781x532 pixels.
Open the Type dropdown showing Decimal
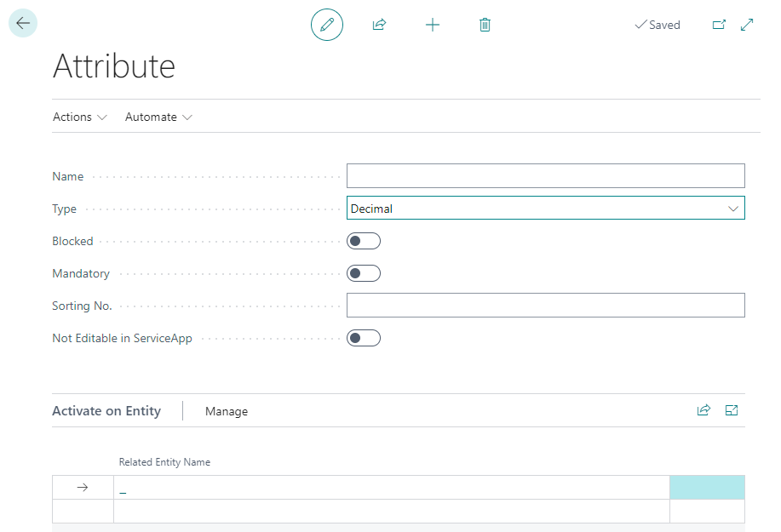click(545, 209)
